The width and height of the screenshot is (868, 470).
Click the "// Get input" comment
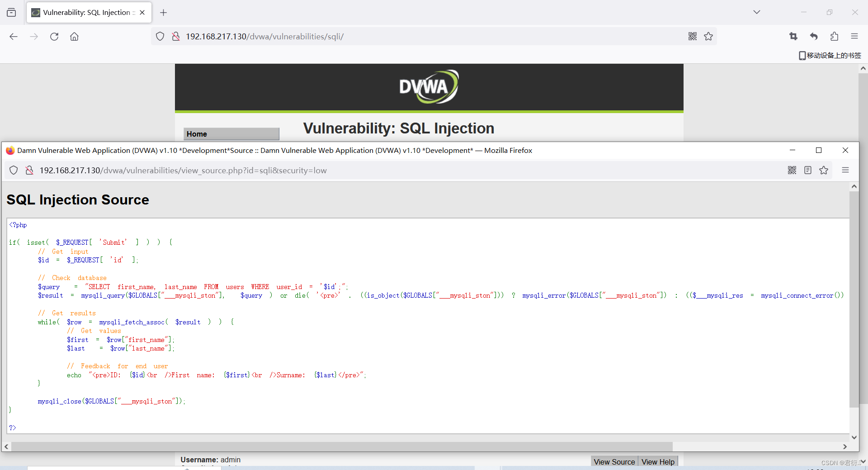coord(63,252)
